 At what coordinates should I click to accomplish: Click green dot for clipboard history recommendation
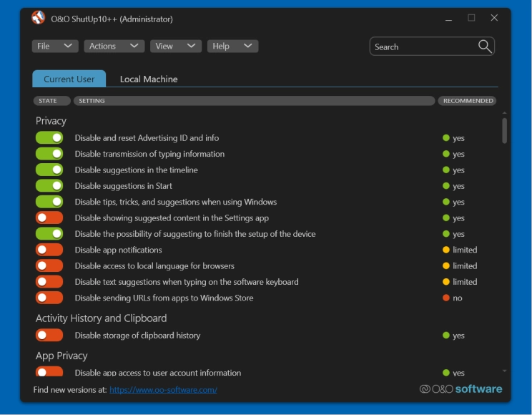coord(445,336)
